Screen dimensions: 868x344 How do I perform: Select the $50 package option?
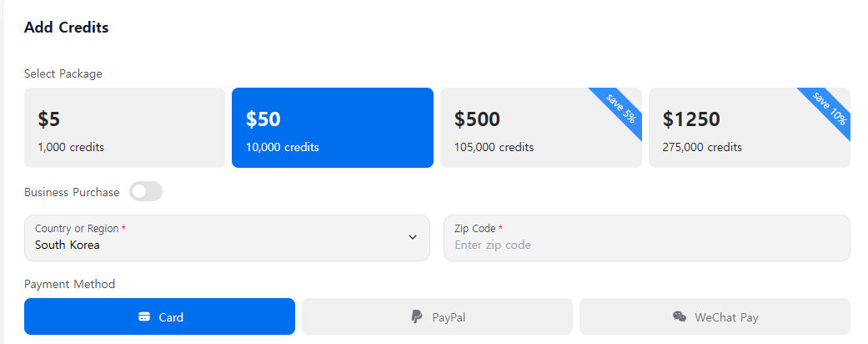tap(332, 128)
